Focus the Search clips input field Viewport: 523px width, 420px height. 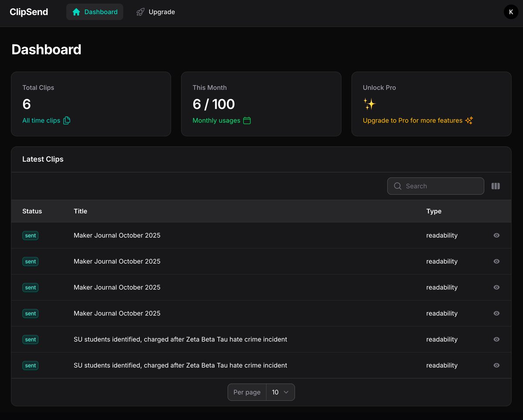[435, 186]
